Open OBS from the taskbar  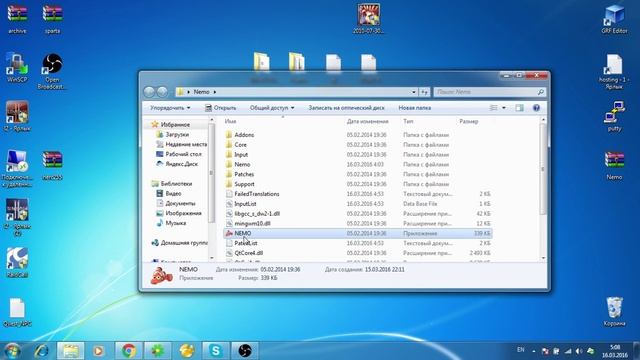pyautogui.click(x=245, y=351)
